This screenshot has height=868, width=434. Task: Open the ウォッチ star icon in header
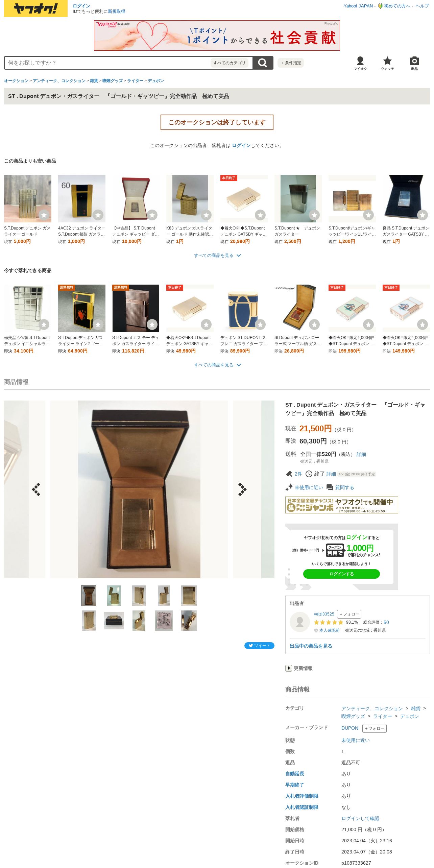387,63
